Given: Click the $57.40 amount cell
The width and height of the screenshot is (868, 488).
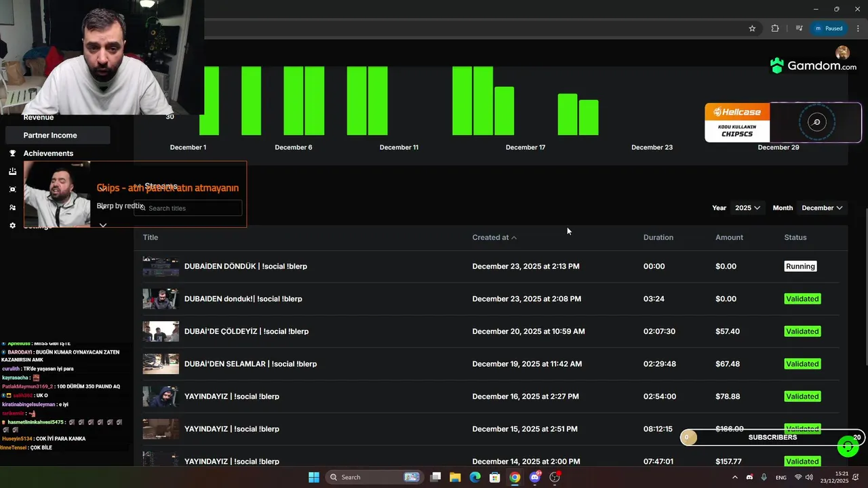Looking at the screenshot, I should pyautogui.click(x=728, y=331).
